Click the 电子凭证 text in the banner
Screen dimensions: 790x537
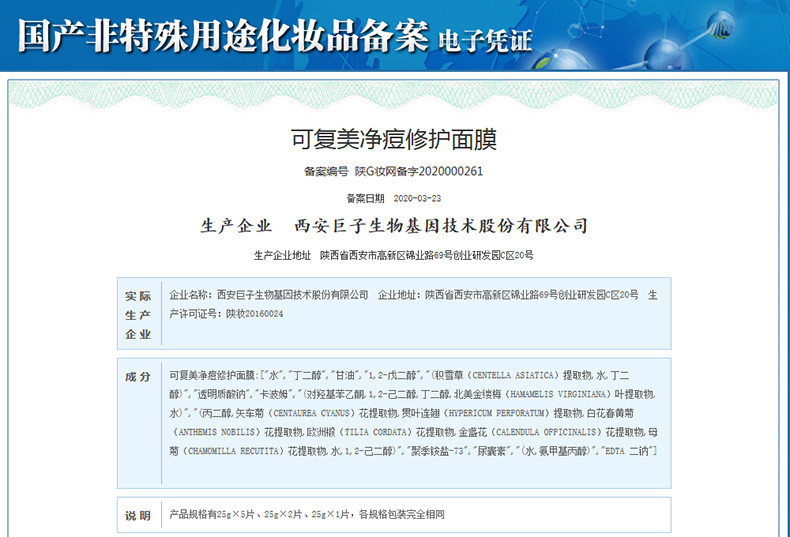click(x=485, y=41)
